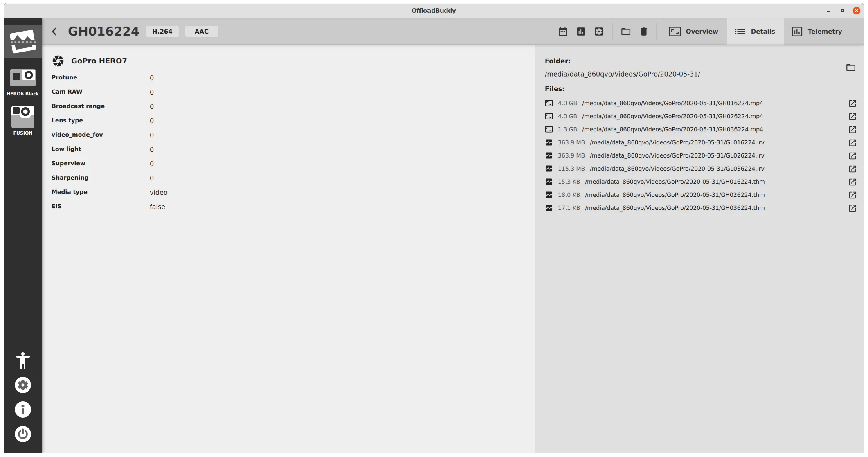Switch to the Telemetry tab
This screenshot has width=868, height=457.
pyautogui.click(x=817, y=32)
